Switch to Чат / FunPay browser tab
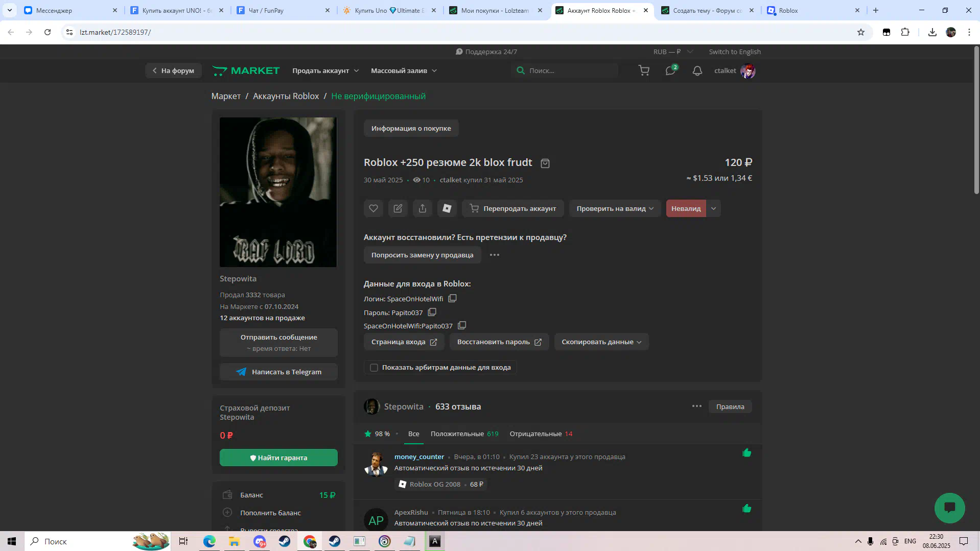980x551 pixels. tap(284, 10)
